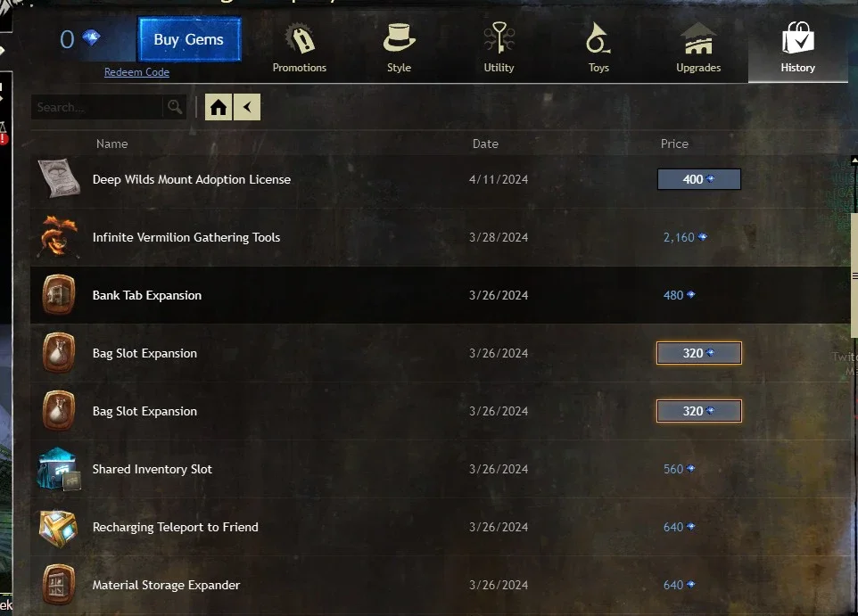
Task: Select Deep Wilds Mount Adoption License name
Action: click(x=192, y=179)
